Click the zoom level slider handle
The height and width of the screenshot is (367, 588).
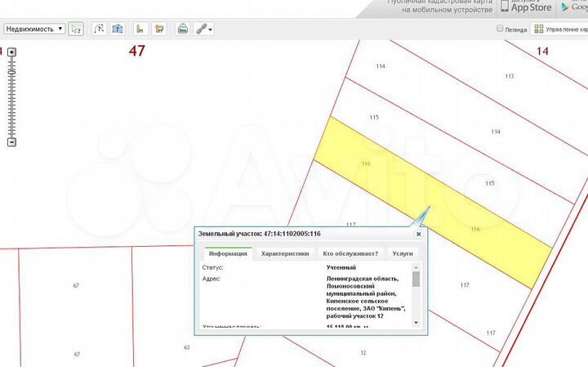pyautogui.click(x=11, y=72)
